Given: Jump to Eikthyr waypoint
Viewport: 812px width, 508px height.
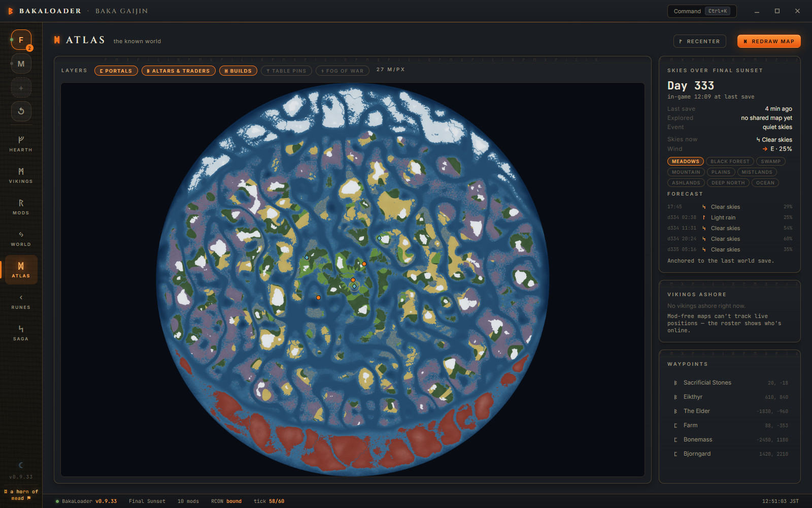Looking at the screenshot, I should click(730, 397).
